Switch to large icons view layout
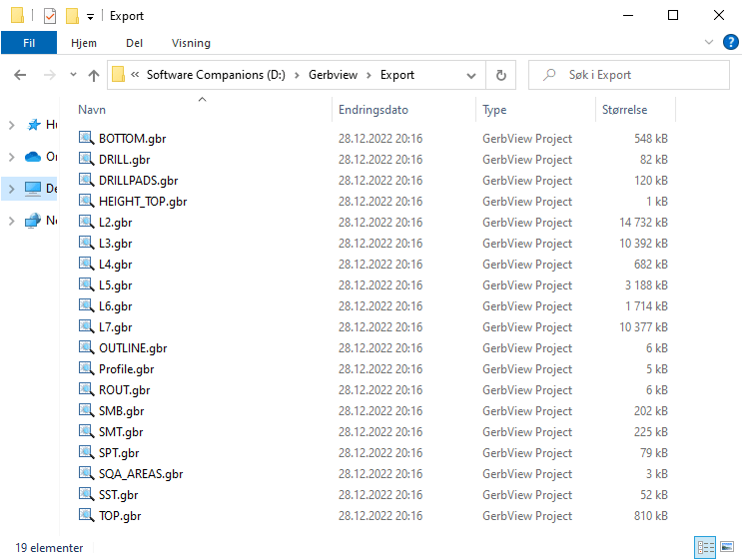 point(727,547)
